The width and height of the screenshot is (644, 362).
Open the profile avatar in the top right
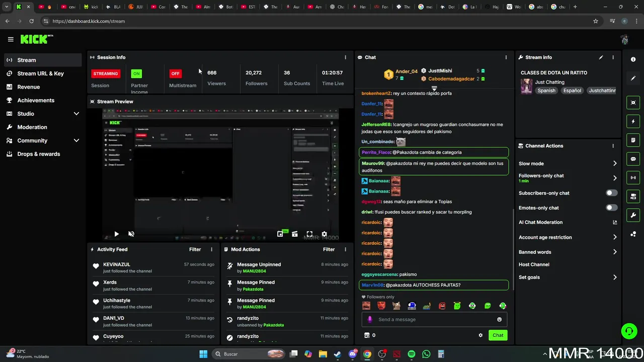pos(624,39)
